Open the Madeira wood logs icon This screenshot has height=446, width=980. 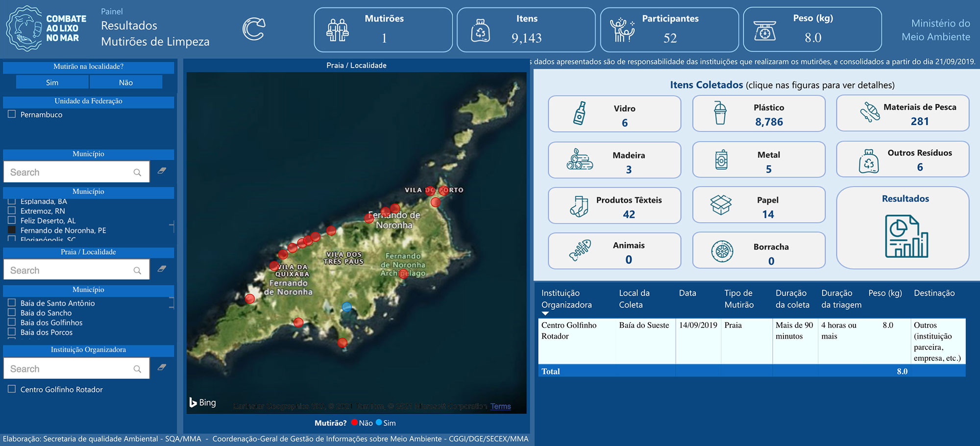(580, 160)
